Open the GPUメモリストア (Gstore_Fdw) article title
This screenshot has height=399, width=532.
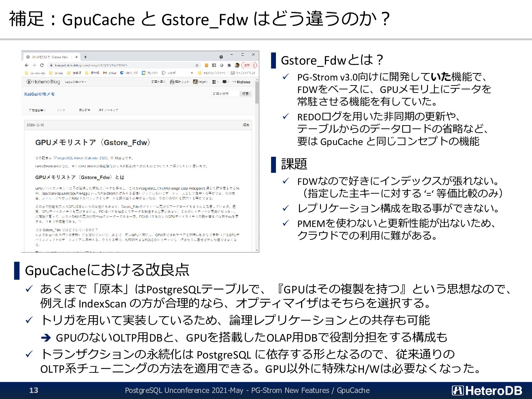[x=93, y=143]
